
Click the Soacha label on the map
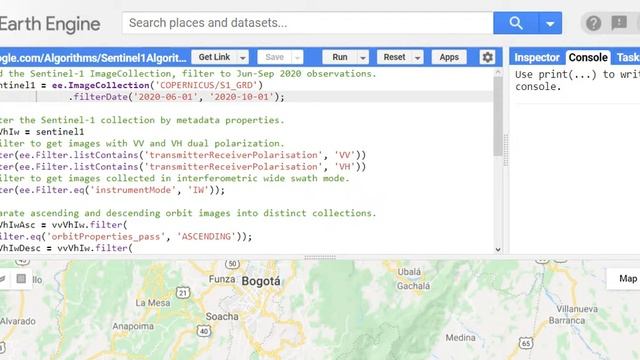(x=222, y=316)
